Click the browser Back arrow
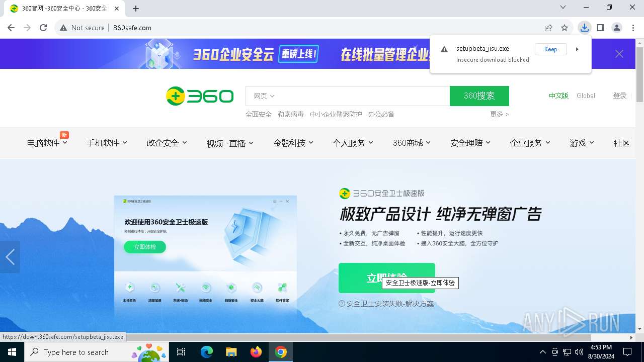 [x=11, y=28]
